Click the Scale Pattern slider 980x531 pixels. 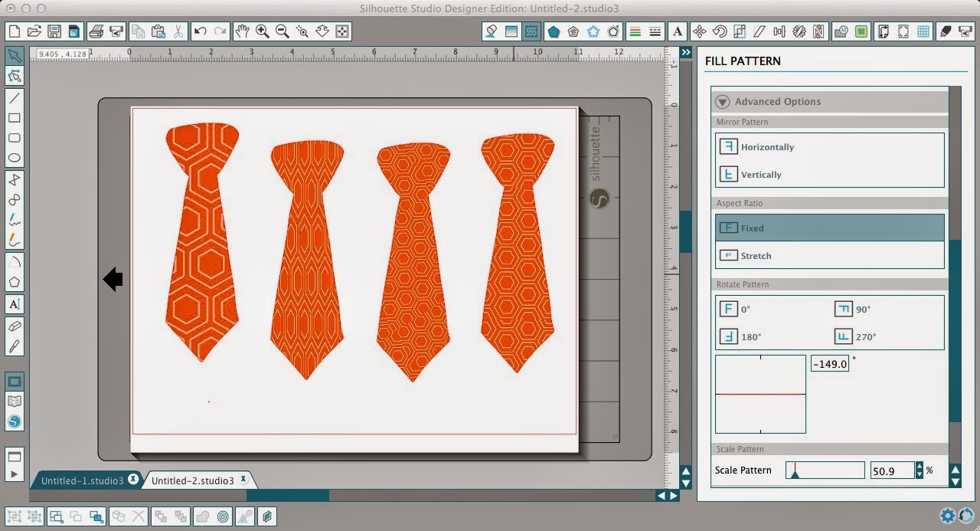(x=825, y=470)
